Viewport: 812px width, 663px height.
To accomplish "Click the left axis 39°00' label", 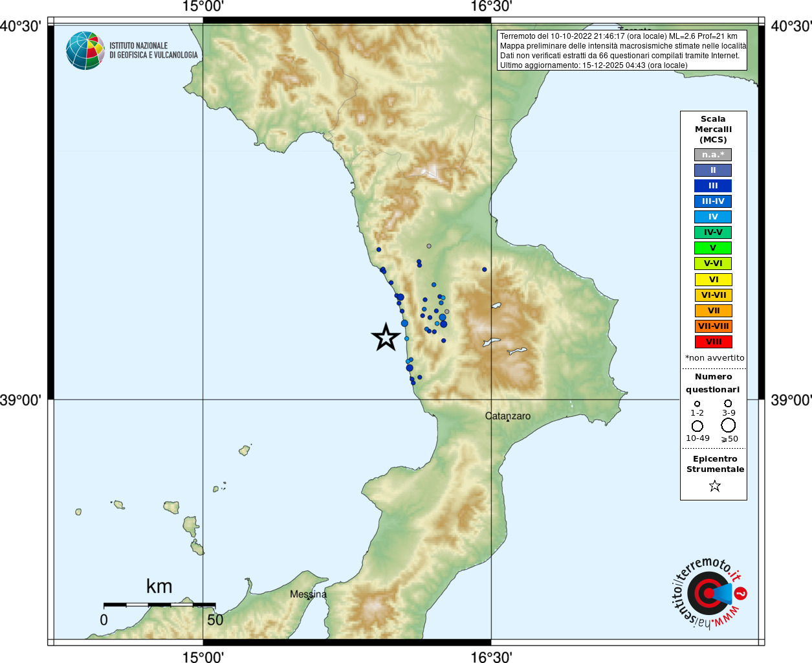I will tap(21, 400).
